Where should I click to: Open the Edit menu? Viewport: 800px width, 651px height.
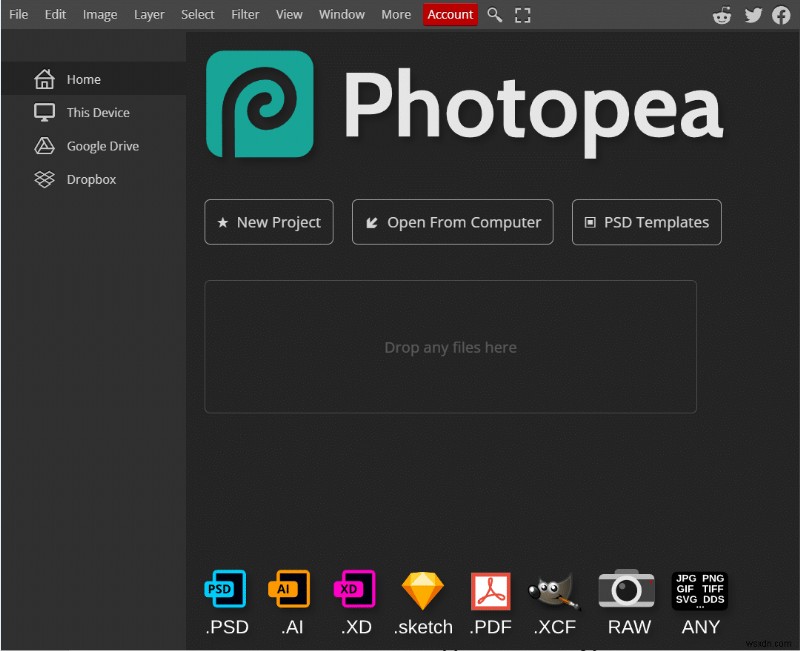pos(55,14)
